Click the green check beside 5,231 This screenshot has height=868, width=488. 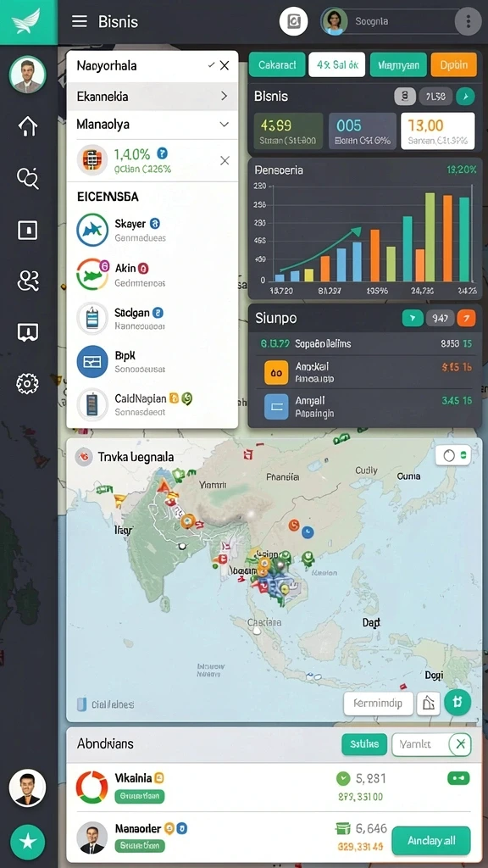pos(343,778)
